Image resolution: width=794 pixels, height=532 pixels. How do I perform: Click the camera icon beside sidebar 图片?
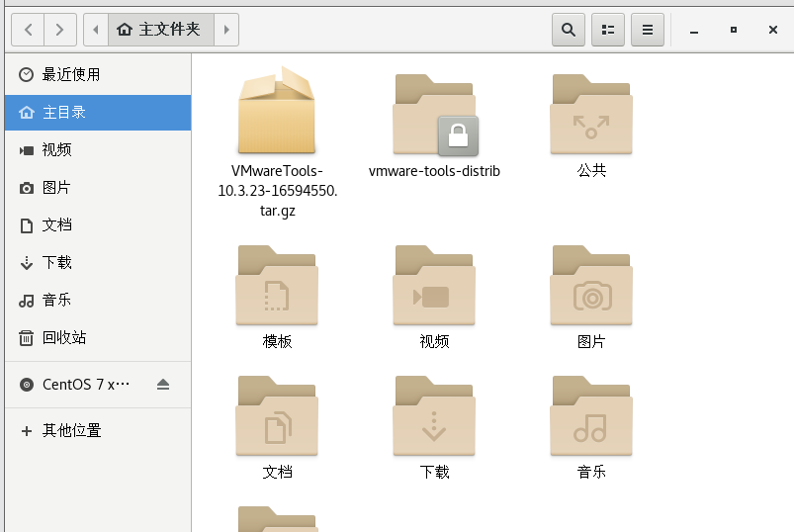27,188
